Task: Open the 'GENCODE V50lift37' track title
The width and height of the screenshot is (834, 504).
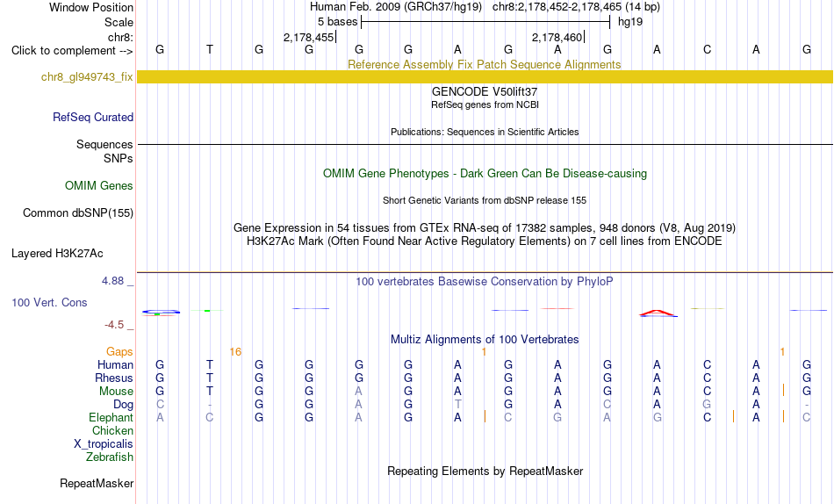Action: (x=485, y=91)
